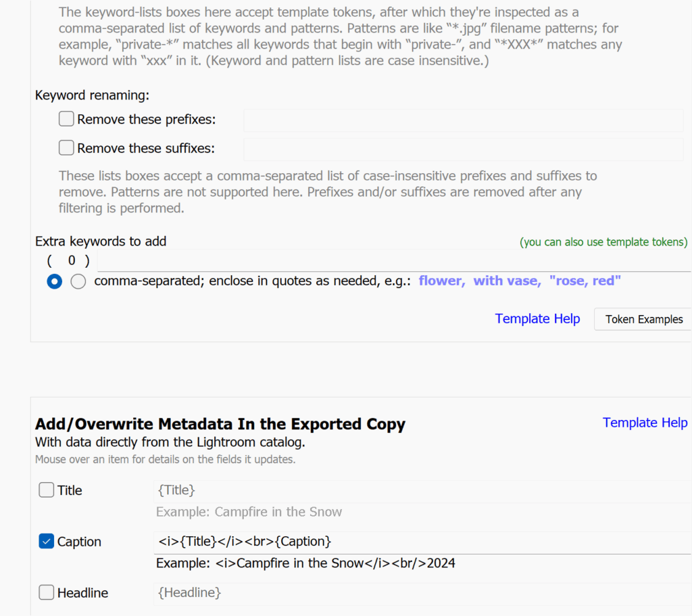This screenshot has height=616, width=692.
Task: Uncheck the Caption metadata checkbox
Action: click(x=47, y=542)
